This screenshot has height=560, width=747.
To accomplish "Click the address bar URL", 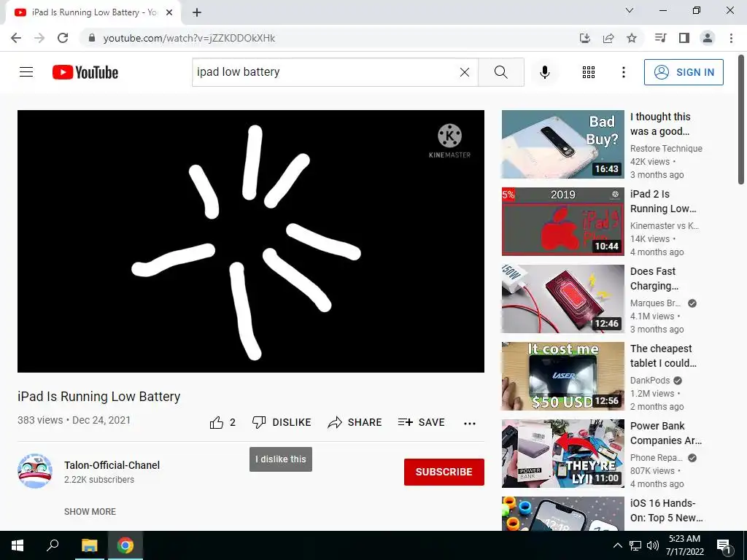I will click(x=189, y=38).
